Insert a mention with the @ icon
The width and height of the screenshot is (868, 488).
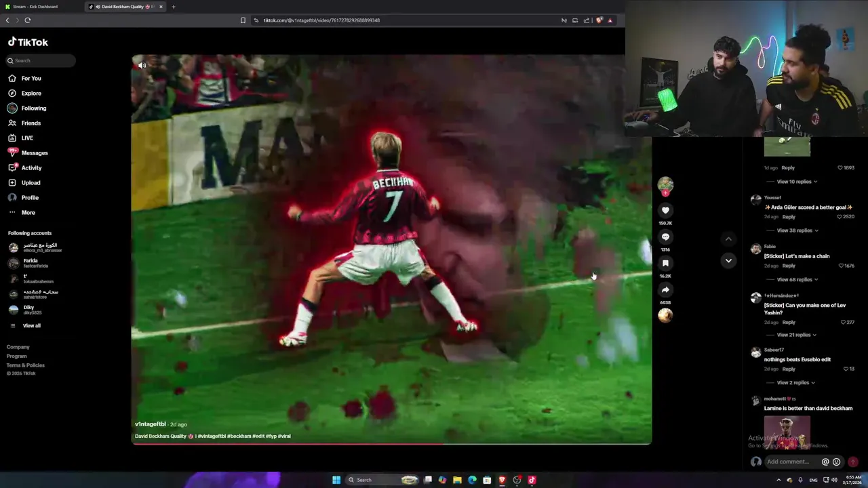click(825, 462)
